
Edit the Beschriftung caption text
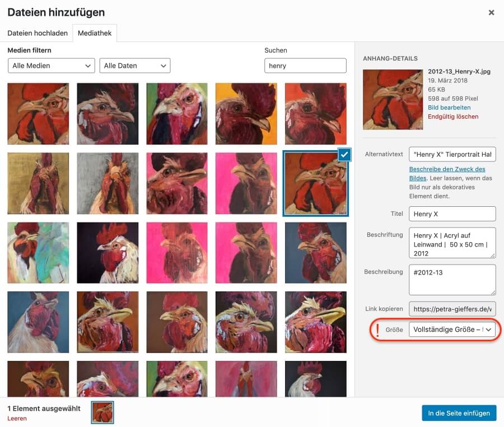point(452,243)
